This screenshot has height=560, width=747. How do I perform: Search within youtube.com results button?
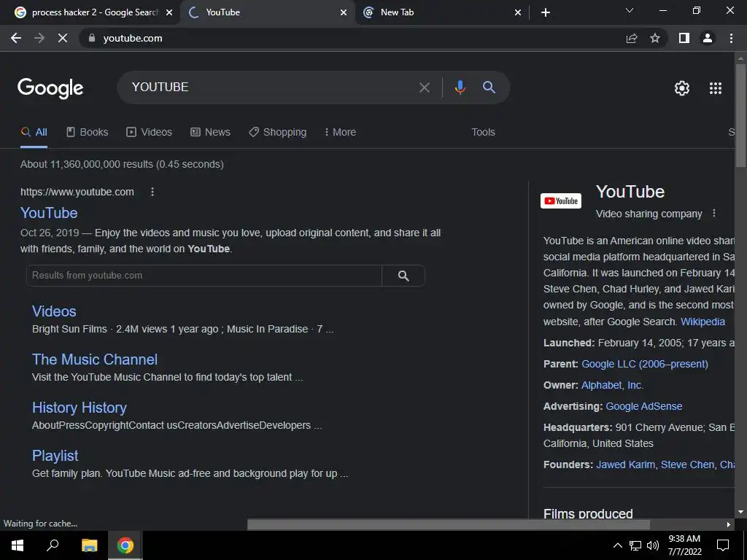point(403,276)
